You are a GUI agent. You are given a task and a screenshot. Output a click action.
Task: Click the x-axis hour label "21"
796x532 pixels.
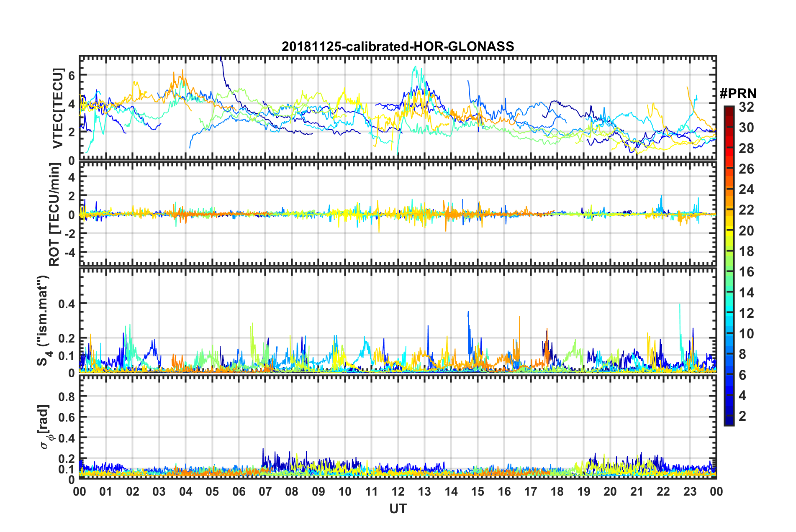[x=637, y=491]
